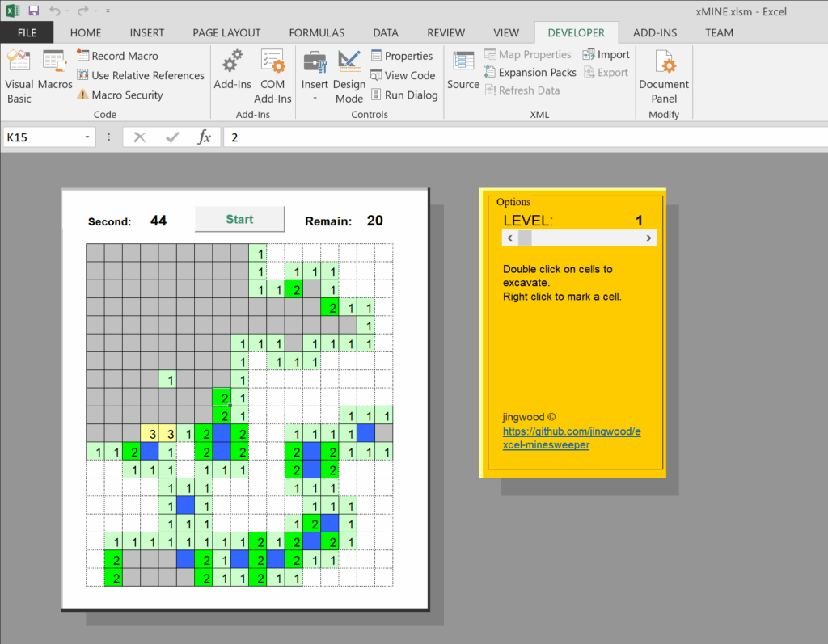Viewport: 828px width, 644px height.
Task: Click the View Code icon
Action: (x=403, y=75)
